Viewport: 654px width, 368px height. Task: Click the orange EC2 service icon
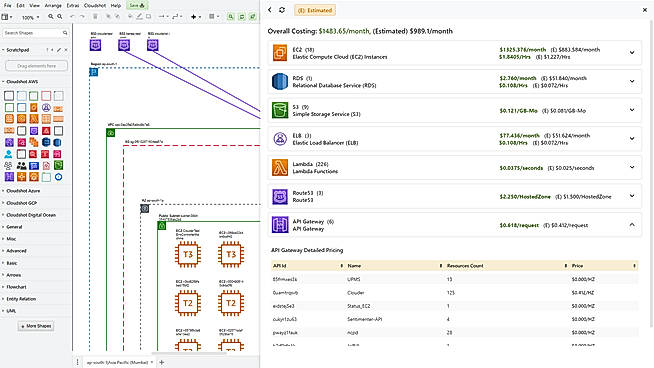coord(280,53)
